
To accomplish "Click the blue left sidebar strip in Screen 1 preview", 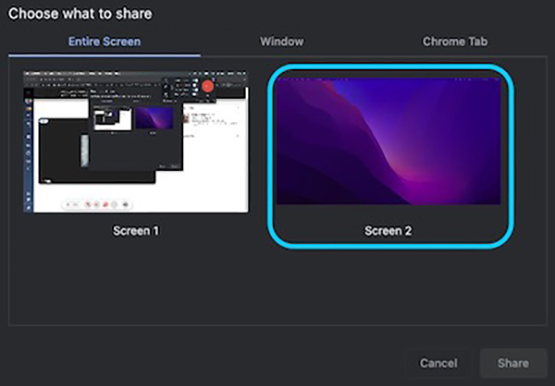I will coord(28,150).
